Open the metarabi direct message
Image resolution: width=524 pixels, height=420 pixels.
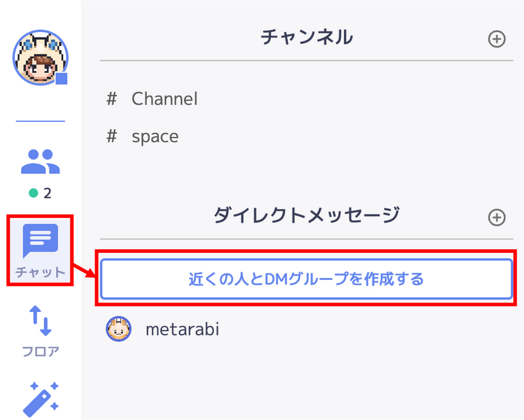(x=306, y=329)
